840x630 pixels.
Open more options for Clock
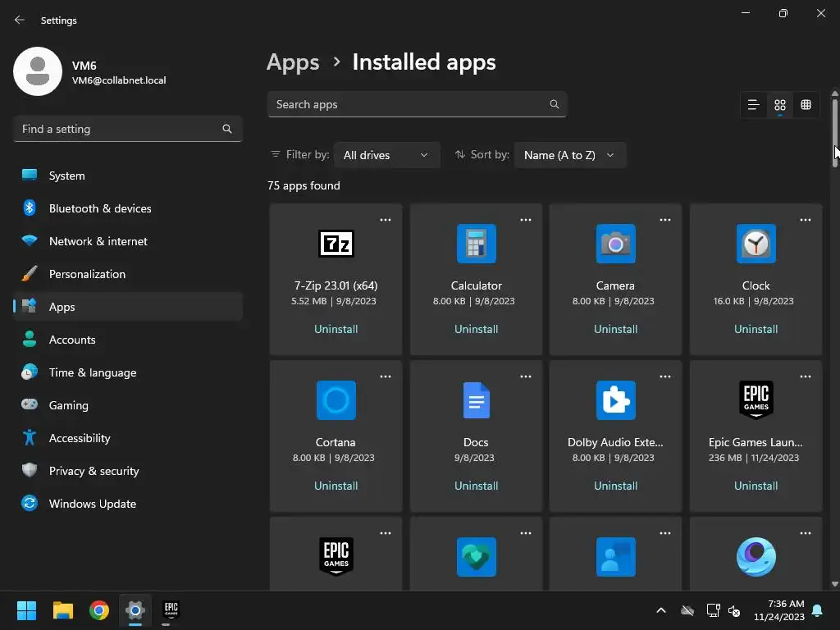(806, 220)
